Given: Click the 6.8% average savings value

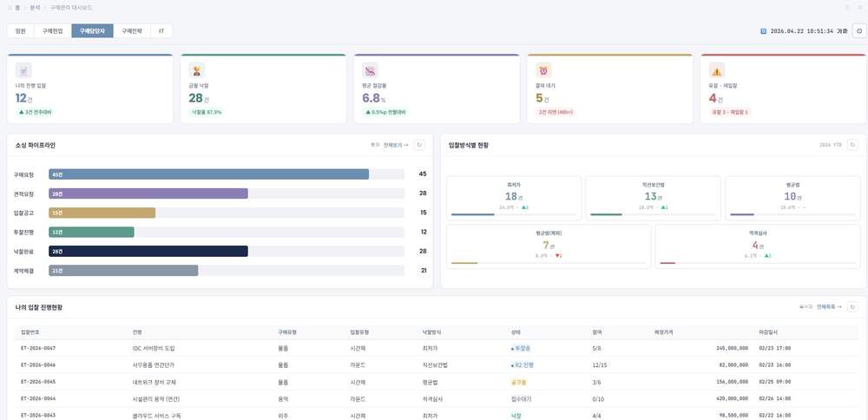Looking at the screenshot, I should point(373,99).
